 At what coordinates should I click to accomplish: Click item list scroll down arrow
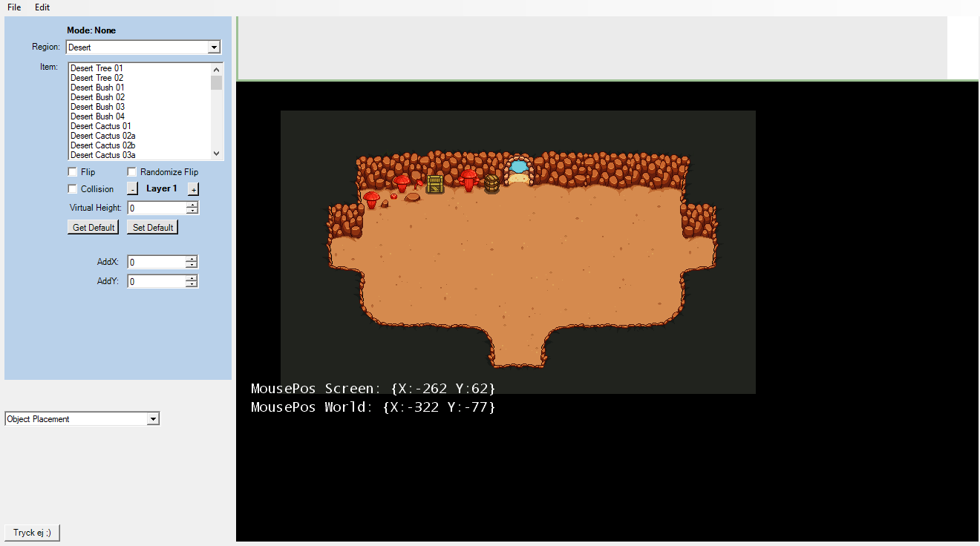tap(217, 154)
